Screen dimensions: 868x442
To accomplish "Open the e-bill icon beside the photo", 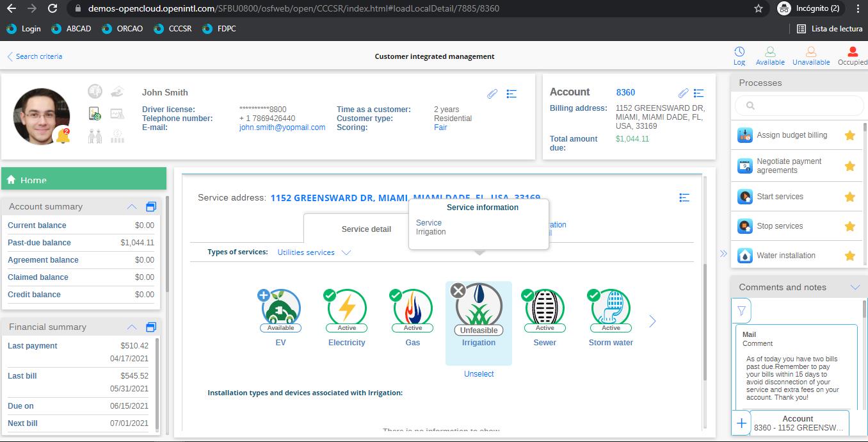I will click(95, 113).
